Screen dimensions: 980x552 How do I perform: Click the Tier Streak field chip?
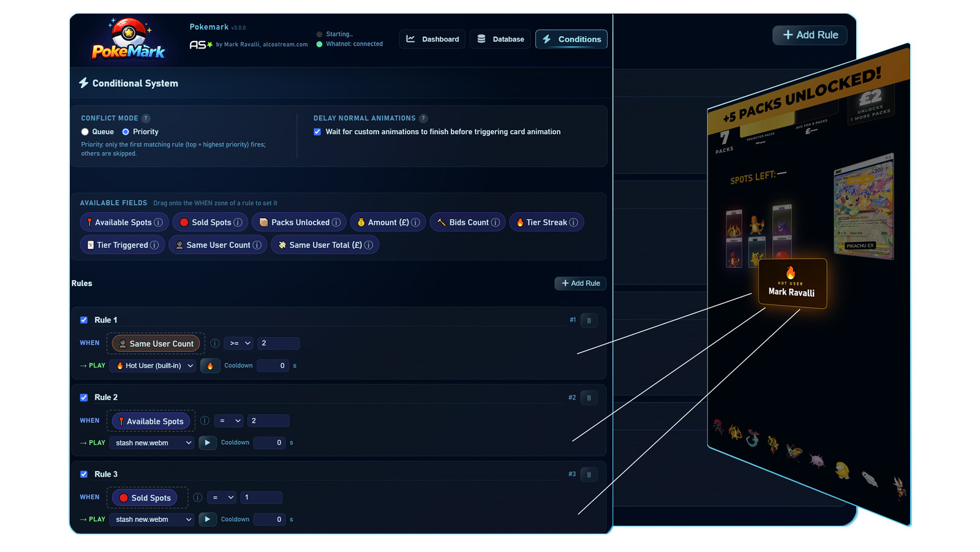click(x=546, y=222)
